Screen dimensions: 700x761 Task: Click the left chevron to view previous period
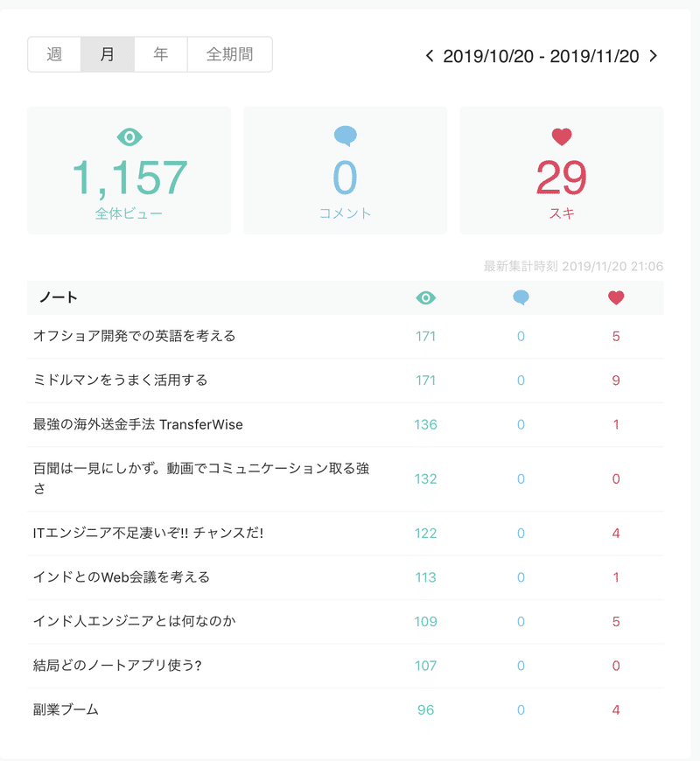(x=428, y=54)
